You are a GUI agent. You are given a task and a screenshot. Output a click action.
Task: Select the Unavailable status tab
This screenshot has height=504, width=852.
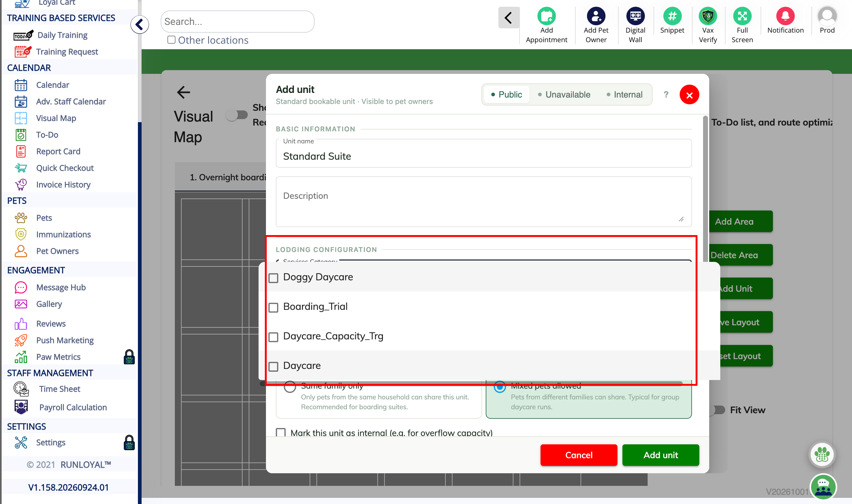[x=564, y=94]
